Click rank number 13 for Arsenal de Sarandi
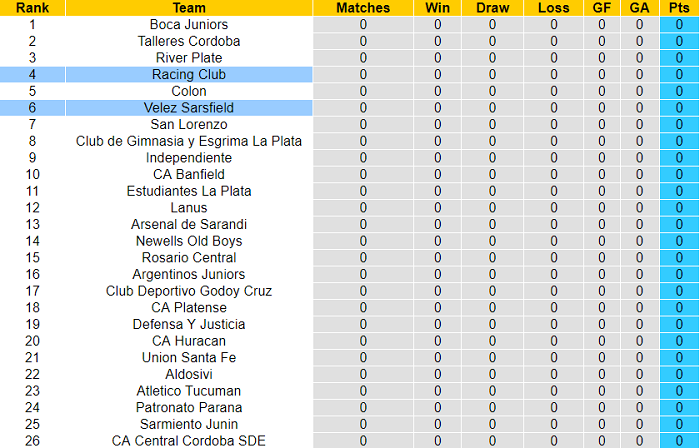The width and height of the screenshot is (700, 448). pyautogui.click(x=32, y=224)
